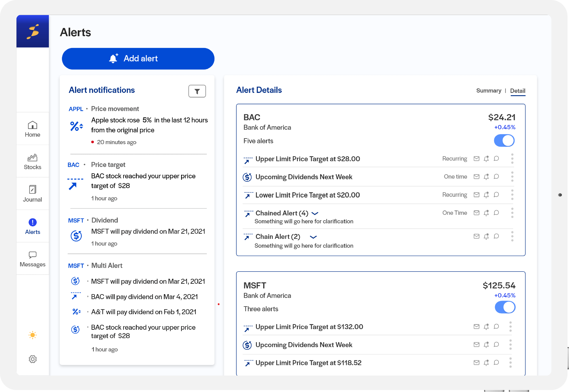Disable BAC alerts toggle
This screenshot has width=569, height=392.
(x=504, y=141)
